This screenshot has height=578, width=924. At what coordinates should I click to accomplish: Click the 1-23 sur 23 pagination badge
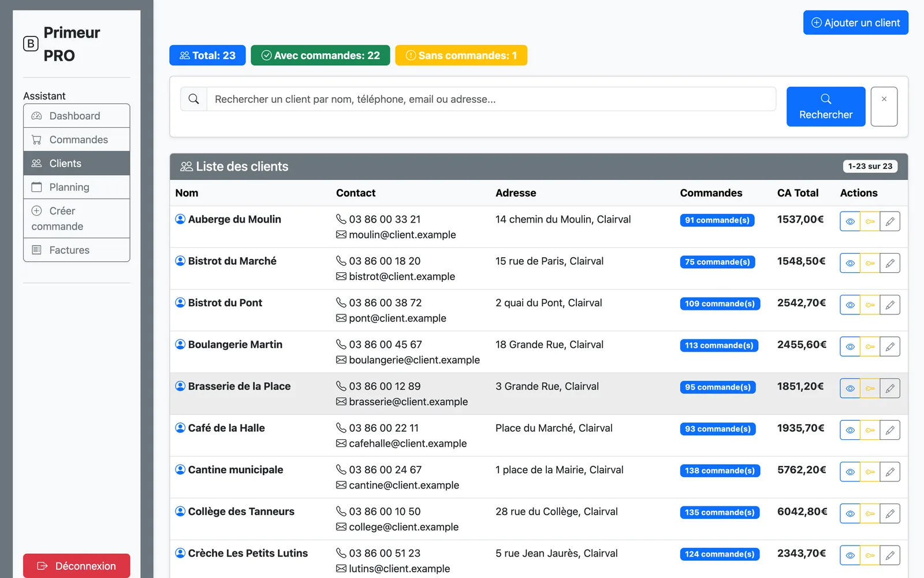click(870, 166)
